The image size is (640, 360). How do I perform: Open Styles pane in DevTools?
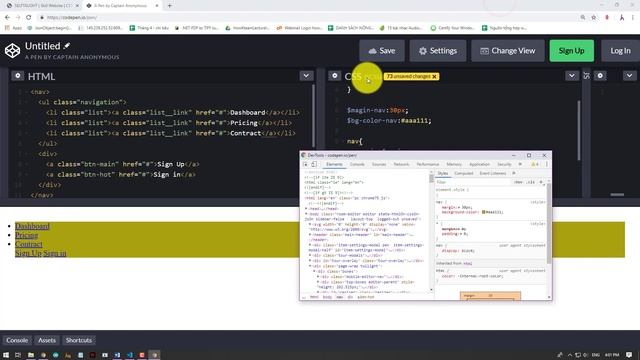pos(442,173)
